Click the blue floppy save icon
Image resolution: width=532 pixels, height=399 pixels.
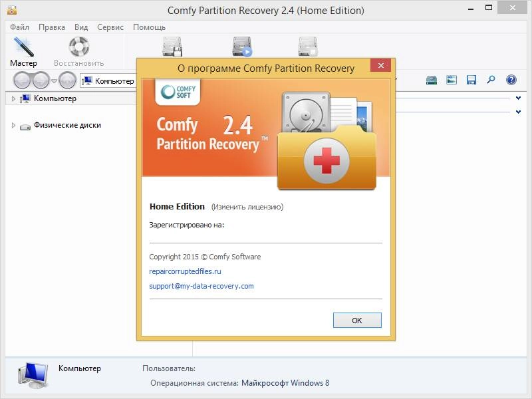click(x=471, y=80)
